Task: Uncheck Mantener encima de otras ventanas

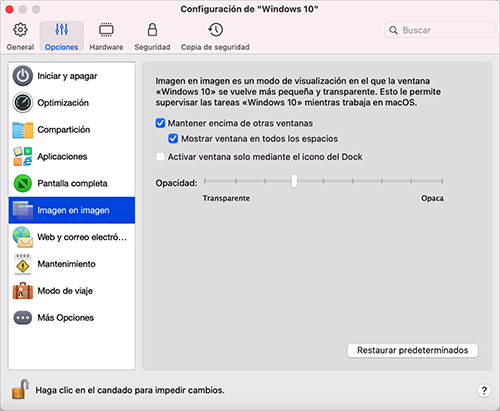Action: point(160,123)
